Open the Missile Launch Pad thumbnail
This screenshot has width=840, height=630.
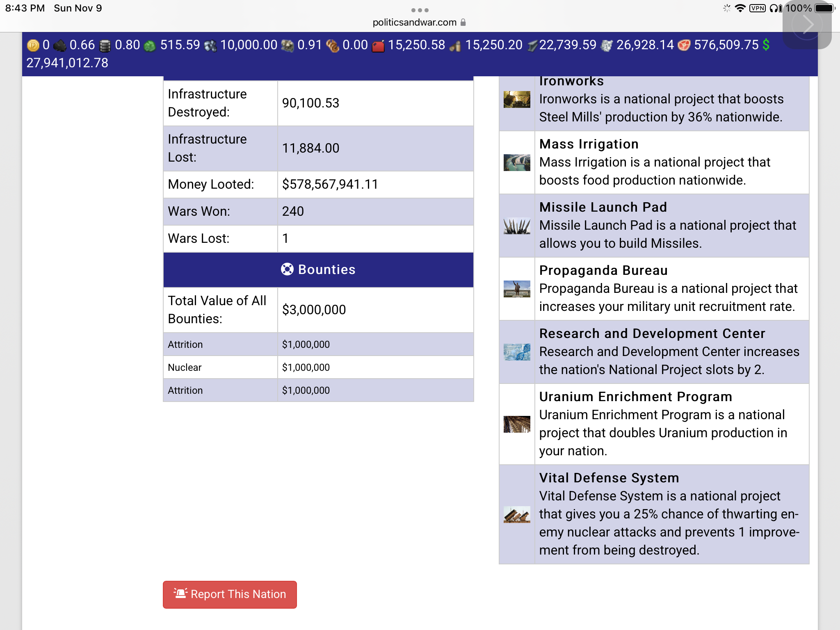(x=517, y=226)
